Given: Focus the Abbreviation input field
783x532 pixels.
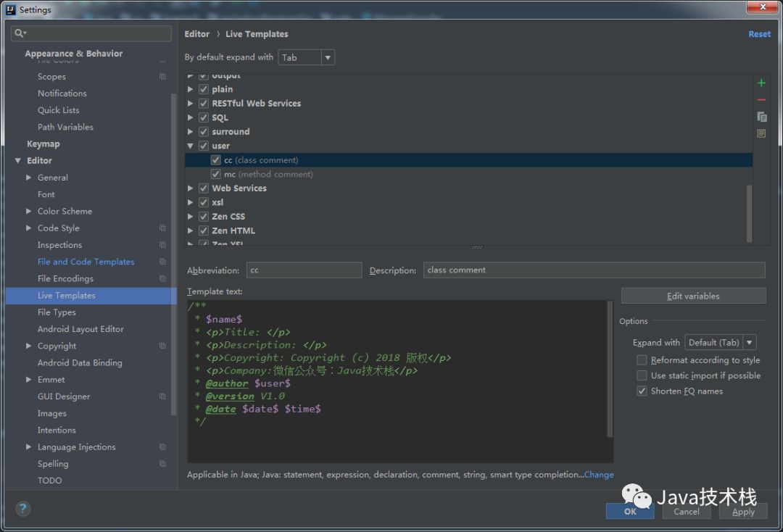Looking at the screenshot, I should point(304,270).
